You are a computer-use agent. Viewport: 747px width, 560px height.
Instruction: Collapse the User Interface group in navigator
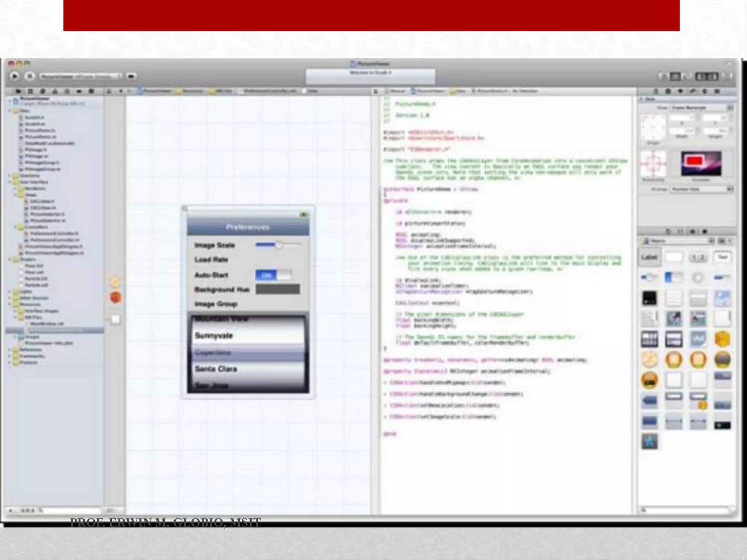[10, 182]
